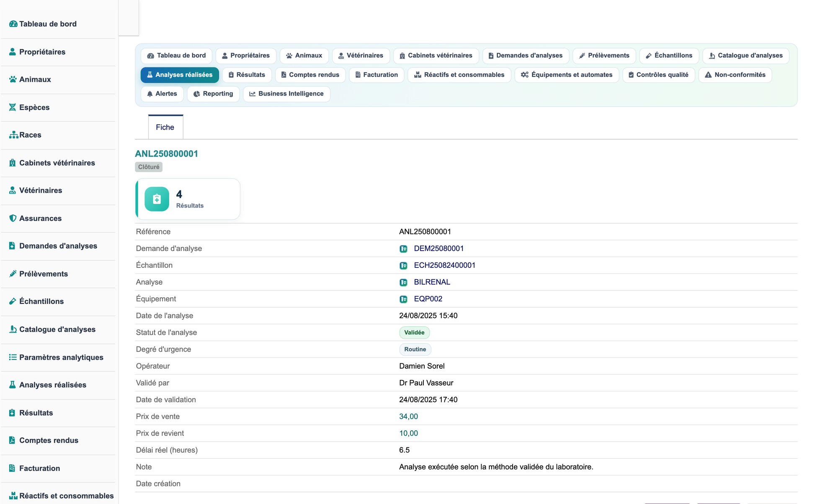Click the Paramètres analytiques list icon in sidebar

[x=13, y=357]
